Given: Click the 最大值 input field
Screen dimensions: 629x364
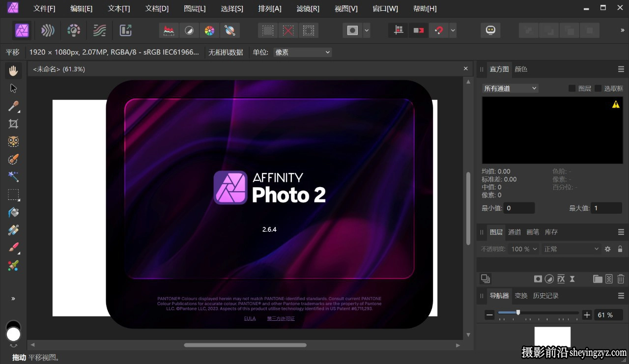Looking at the screenshot, I should coord(607,208).
